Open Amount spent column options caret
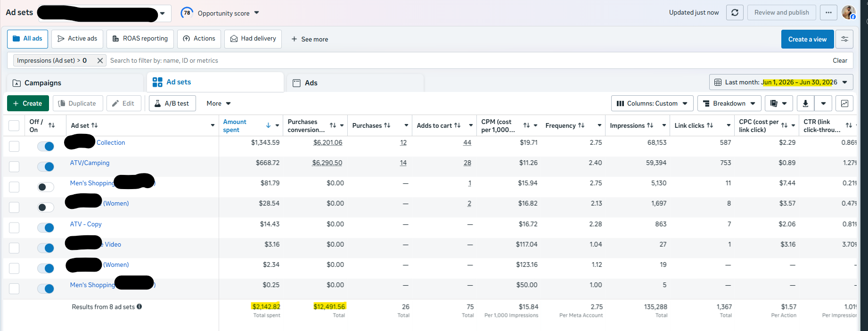The height and width of the screenshot is (331, 868). pyautogui.click(x=277, y=125)
